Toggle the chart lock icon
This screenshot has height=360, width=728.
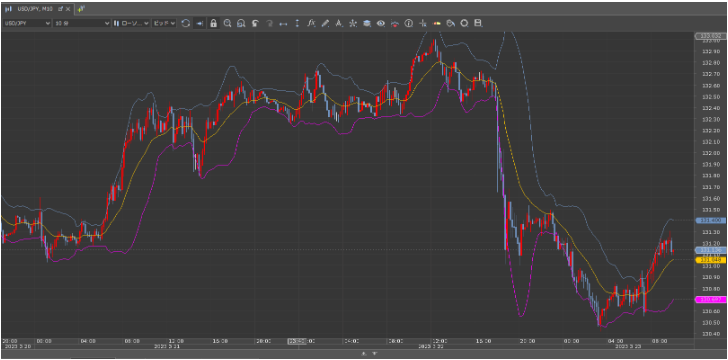214,23
